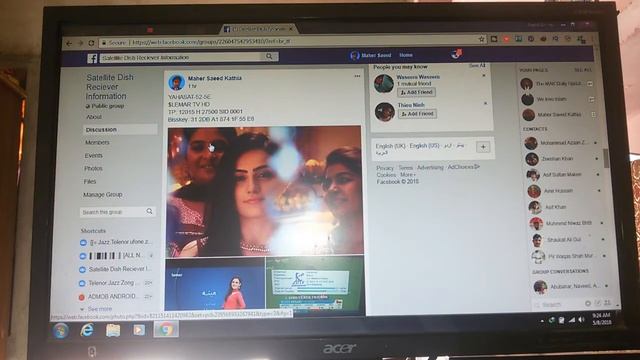The width and height of the screenshot is (640, 360).
Task: Open post options three-dot menu
Action: click(357, 76)
